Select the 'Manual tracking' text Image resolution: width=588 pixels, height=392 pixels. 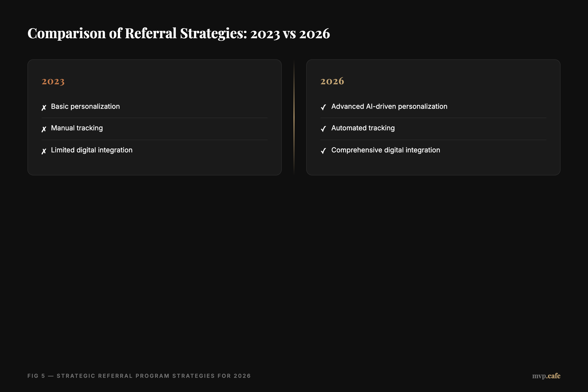tap(77, 128)
